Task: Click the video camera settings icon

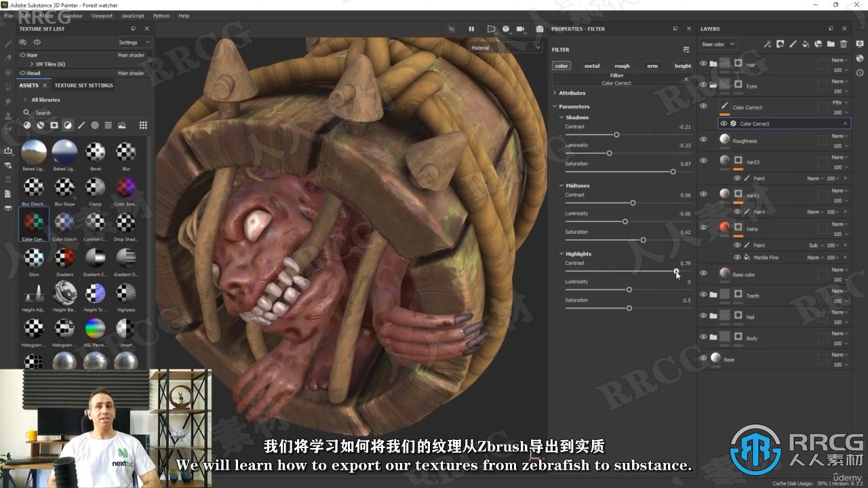Action: 521,29
